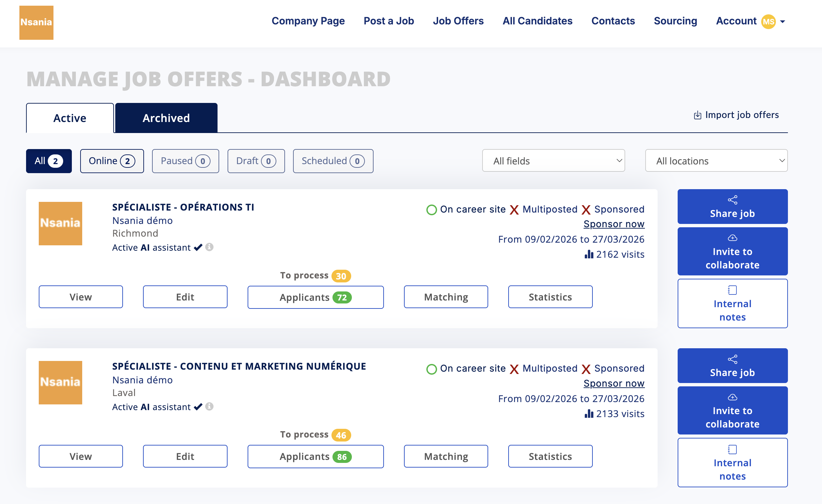822x504 pixels.
Task: Select the All 2 filter pill
Action: 49,161
